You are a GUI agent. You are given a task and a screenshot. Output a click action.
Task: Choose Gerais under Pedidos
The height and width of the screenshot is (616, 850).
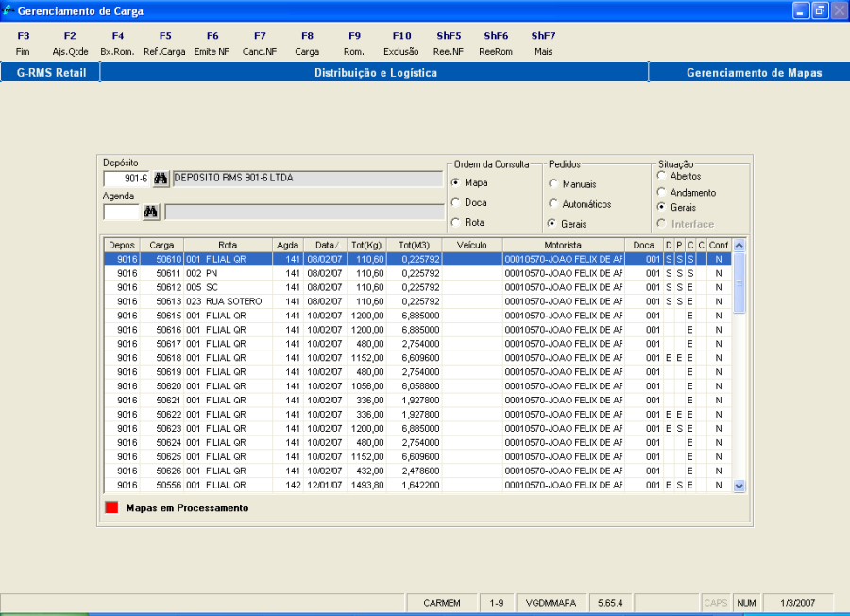tap(552, 223)
